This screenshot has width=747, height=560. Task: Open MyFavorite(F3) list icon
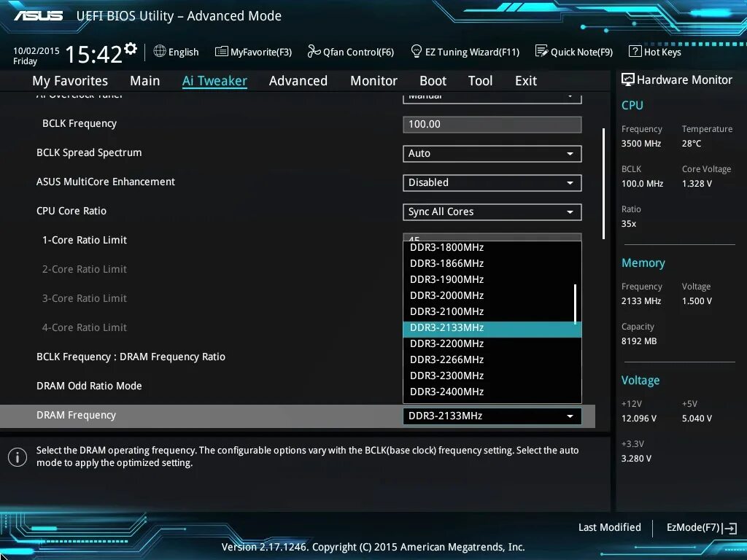click(x=221, y=52)
